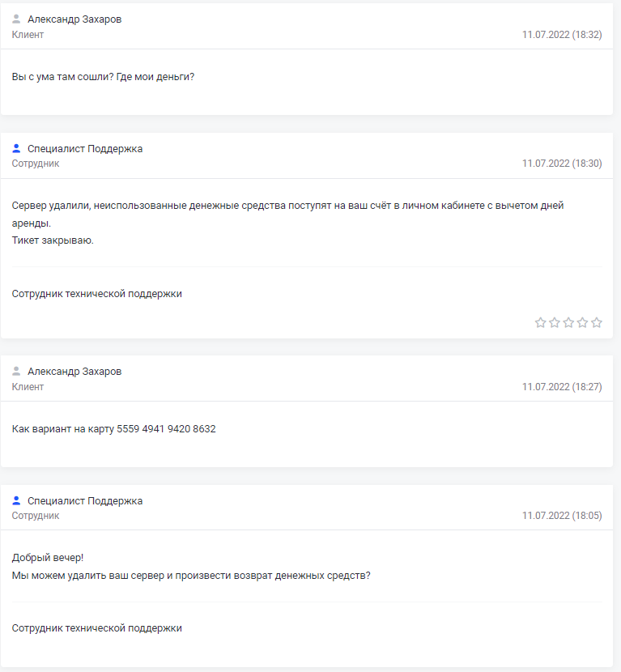Click the timestamp 11.07.2022 (18:32)

pos(562,34)
